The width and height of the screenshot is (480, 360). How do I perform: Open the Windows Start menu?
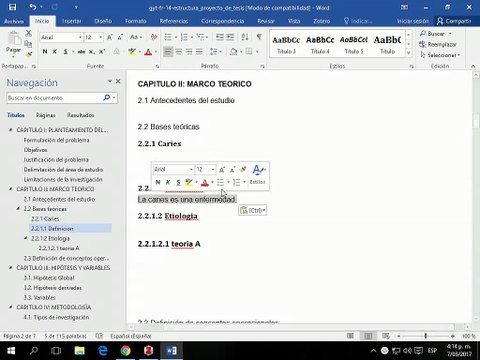click(x=11, y=351)
